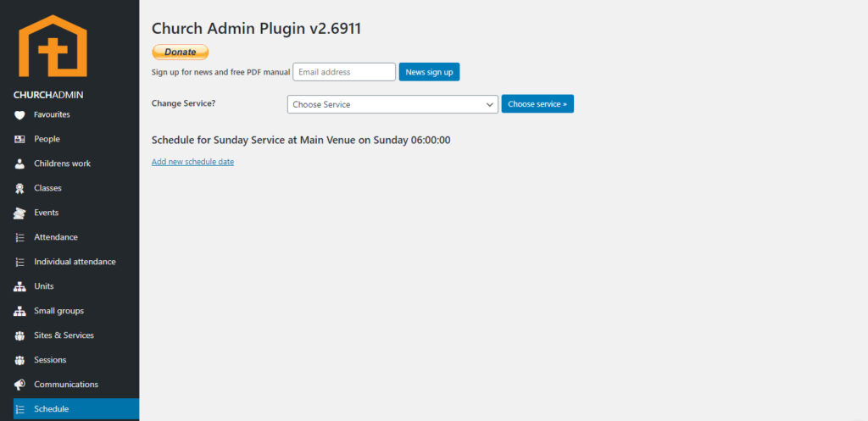Click the Church Admin house logo

tap(53, 47)
